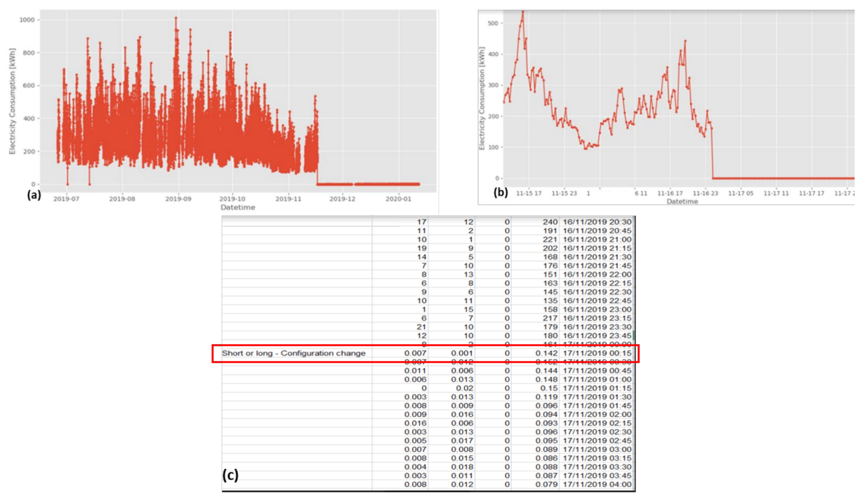Click the 2019-09 tick on chart (a)
This screenshot has width=868, height=504.
click(177, 199)
